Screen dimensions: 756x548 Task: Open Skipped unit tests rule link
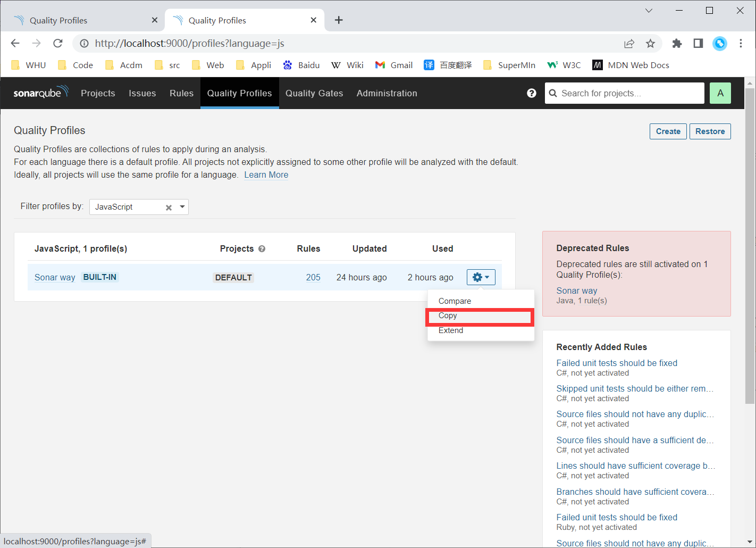click(x=635, y=388)
